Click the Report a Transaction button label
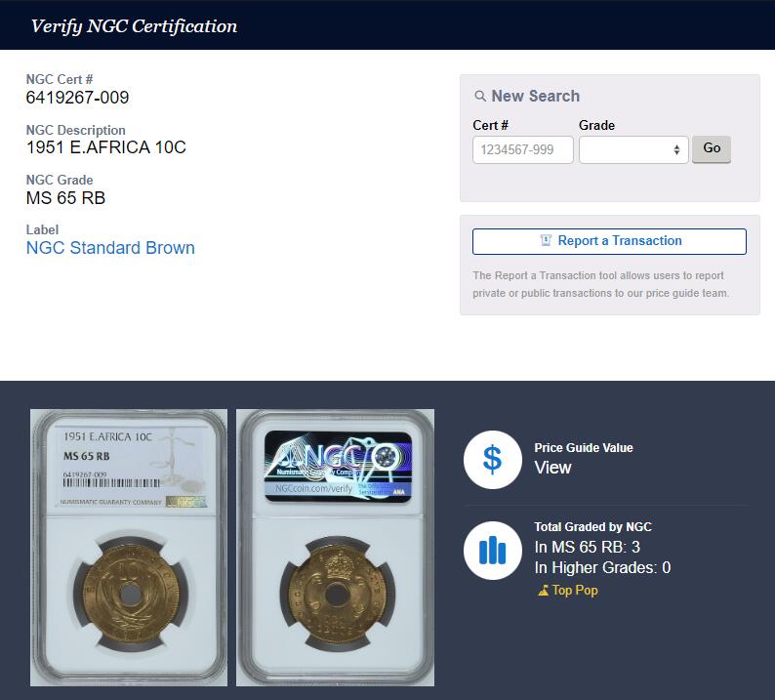The height and width of the screenshot is (700, 775). (619, 241)
